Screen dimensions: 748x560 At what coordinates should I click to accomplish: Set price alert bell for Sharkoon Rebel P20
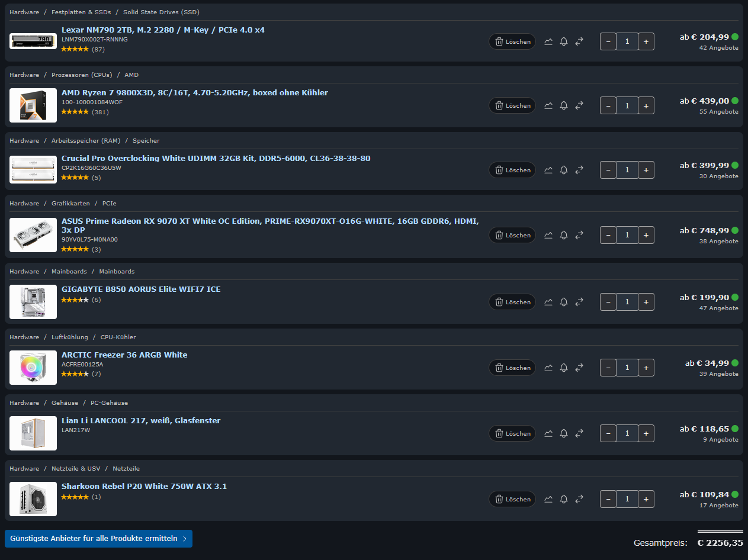point(564,499)
